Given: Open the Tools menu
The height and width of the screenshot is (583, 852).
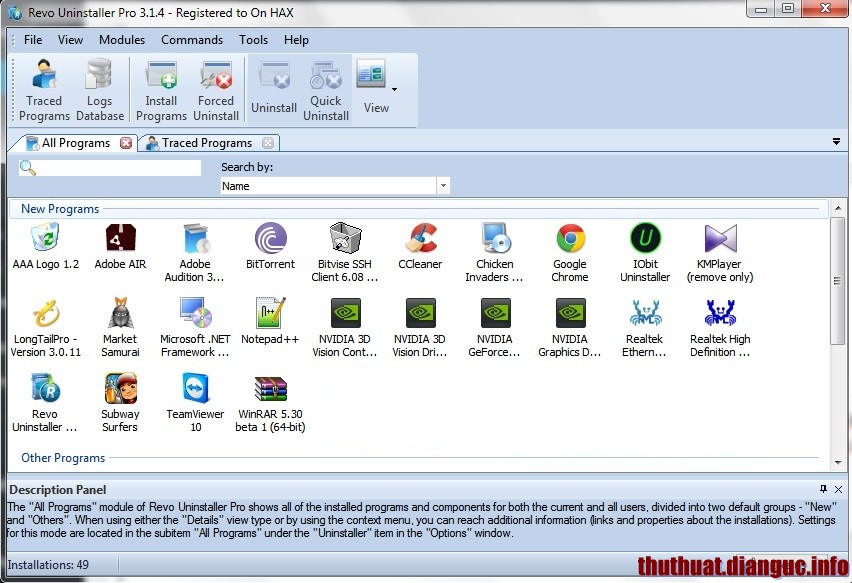Looking at the screenshot, I should pyautogui.click(x=253, y=40).
